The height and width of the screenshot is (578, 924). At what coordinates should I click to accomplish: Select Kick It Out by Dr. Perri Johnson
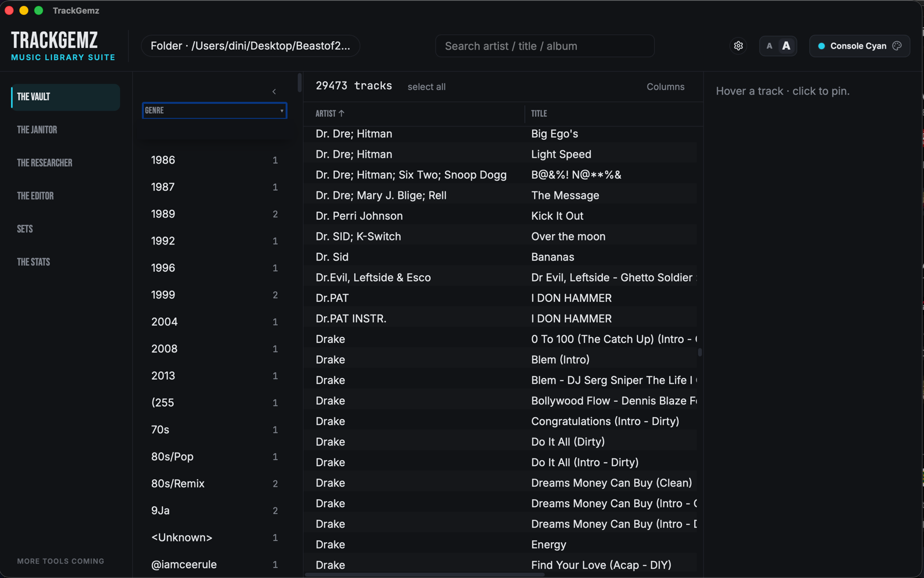500,216
